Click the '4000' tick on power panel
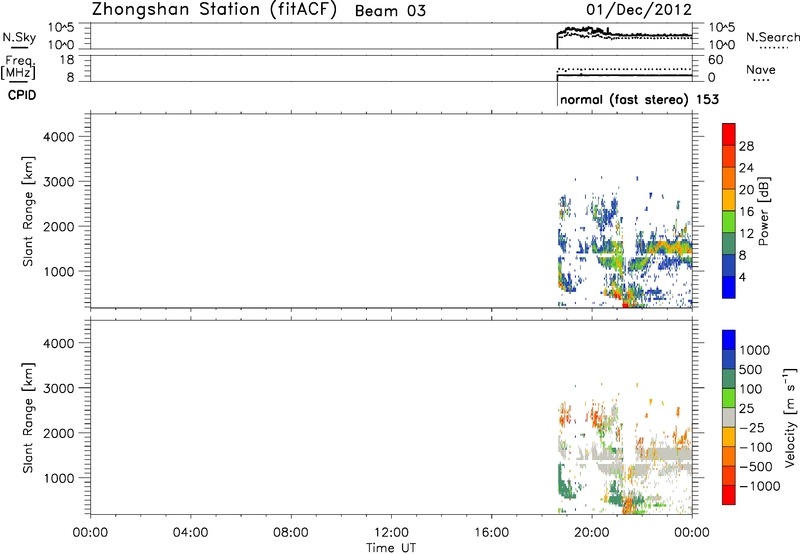The width and height of the screenshot is (800, 554). coord(59,137)
